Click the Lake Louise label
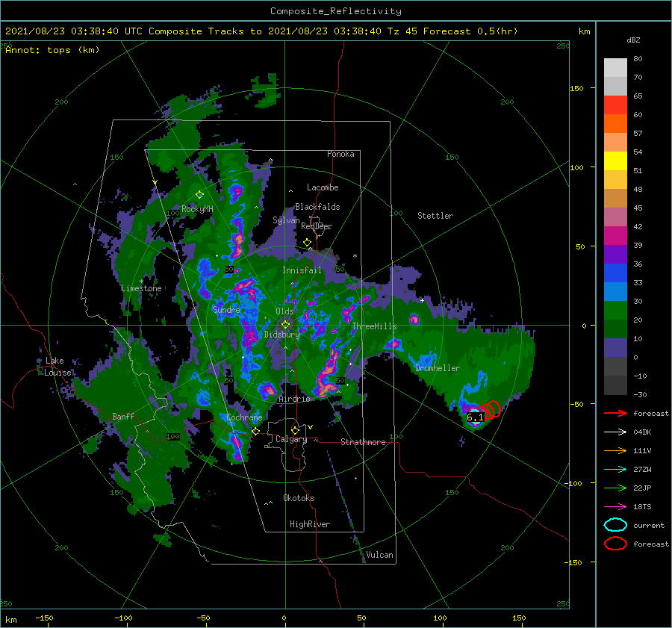The image size is (672, 628). point(57,367)
